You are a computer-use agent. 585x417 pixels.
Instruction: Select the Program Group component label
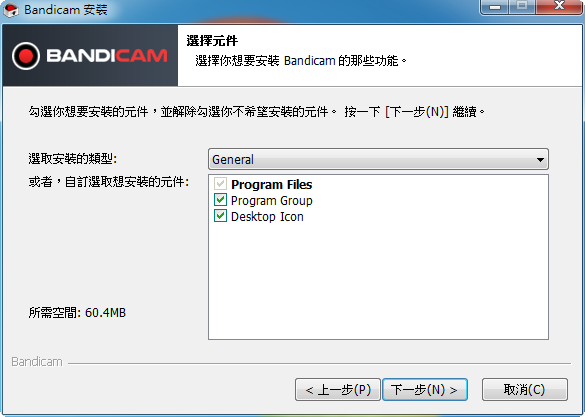272,201
